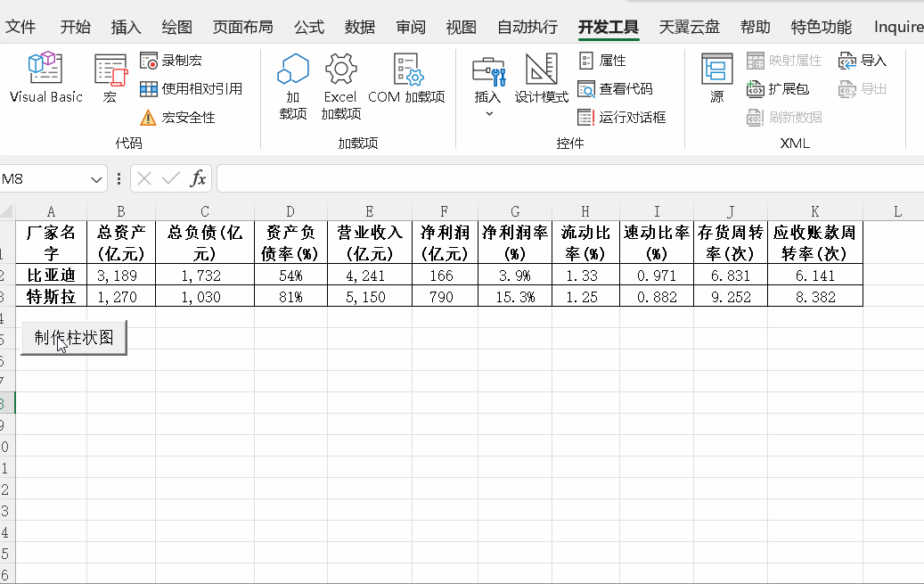This screenshot has width=924, height=584.
Task: Click 映射属性 map properties
Action: pos(784,60)
